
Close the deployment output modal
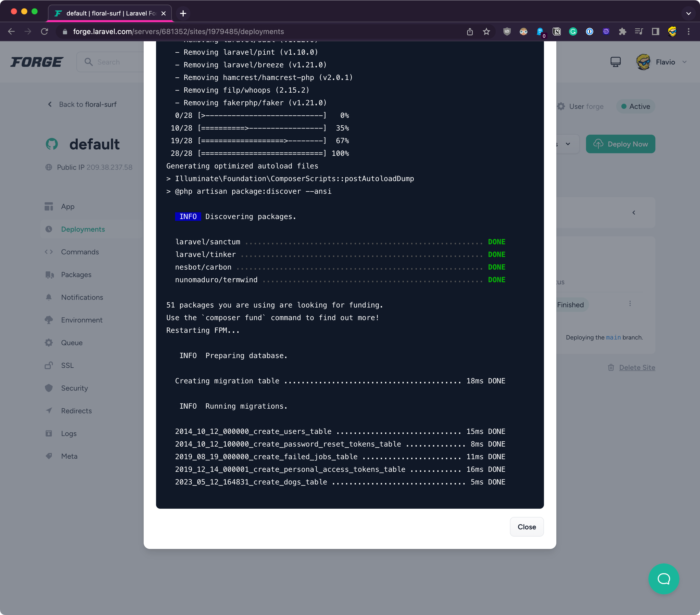click(x=526, y=527)
